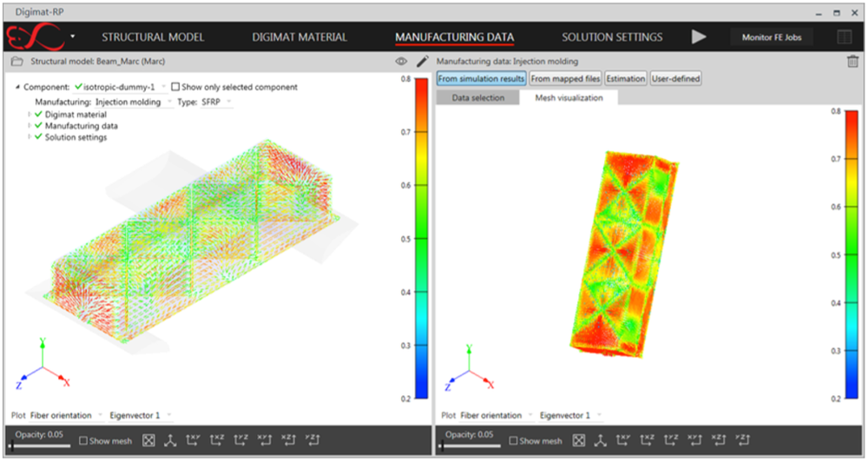Switch to the Data selection tab
868x462 pixels.
tap(477, 97)
